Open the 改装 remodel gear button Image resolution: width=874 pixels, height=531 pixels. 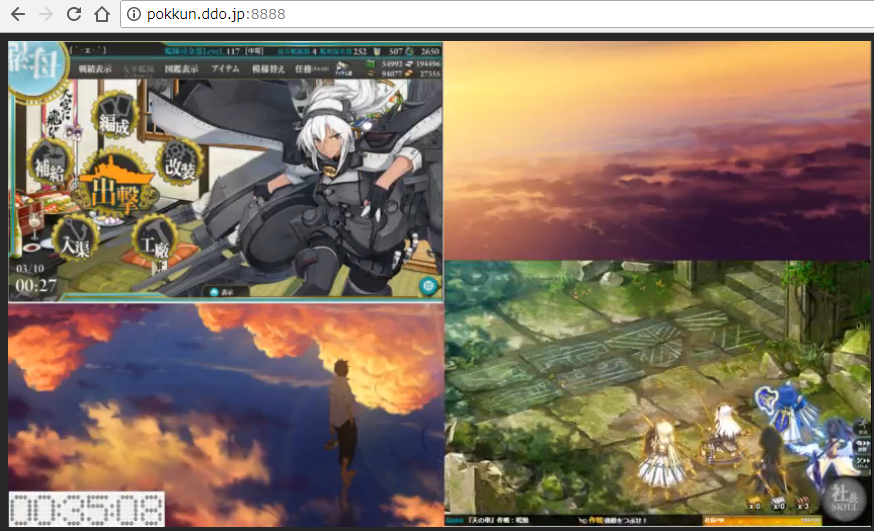pos(179,163)
